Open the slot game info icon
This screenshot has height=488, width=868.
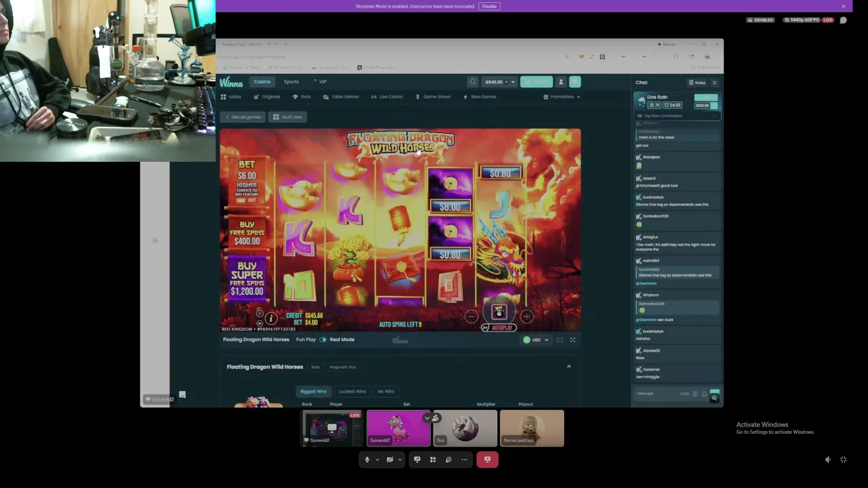click(271, 318)
